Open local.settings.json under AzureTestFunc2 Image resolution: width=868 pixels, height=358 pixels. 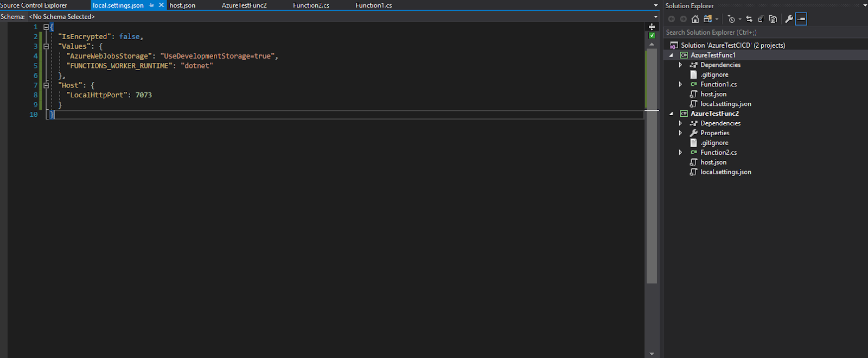click(726, 172)
